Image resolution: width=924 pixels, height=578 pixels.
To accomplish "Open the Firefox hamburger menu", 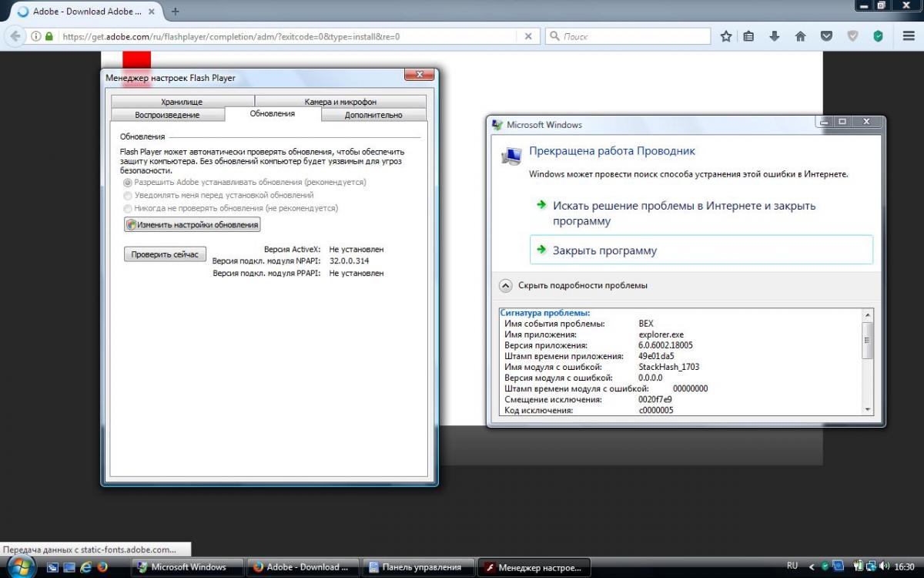I will [x=908, y=36].
